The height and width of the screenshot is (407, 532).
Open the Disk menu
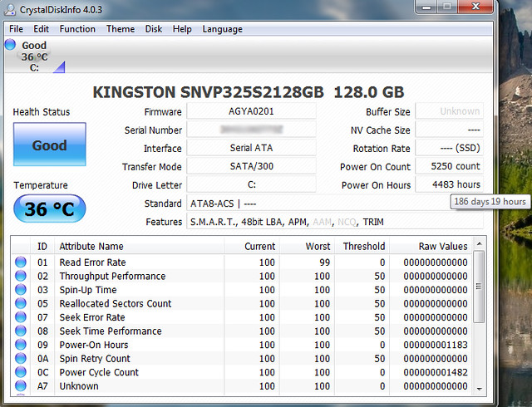click(153, 29)
